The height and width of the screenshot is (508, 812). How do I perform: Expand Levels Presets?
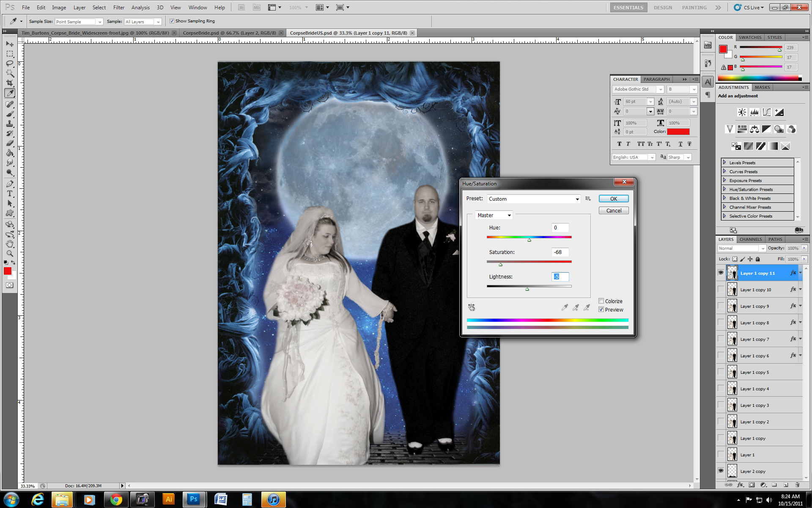(x=724, y=163)
